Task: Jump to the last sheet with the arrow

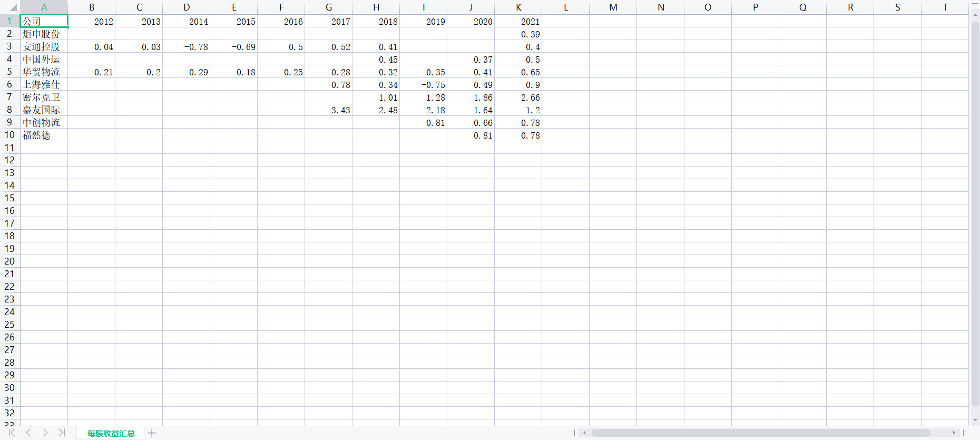Action: point(62,433)
